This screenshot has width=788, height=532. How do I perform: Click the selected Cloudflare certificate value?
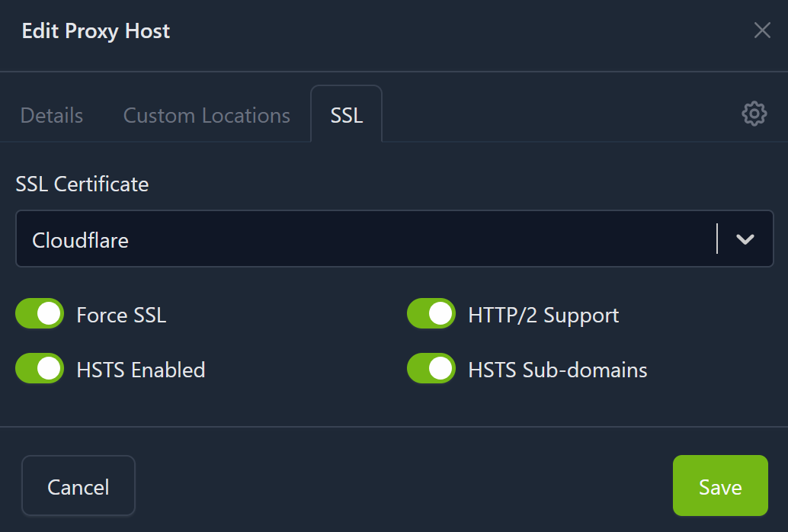click(x=80, y=240)
